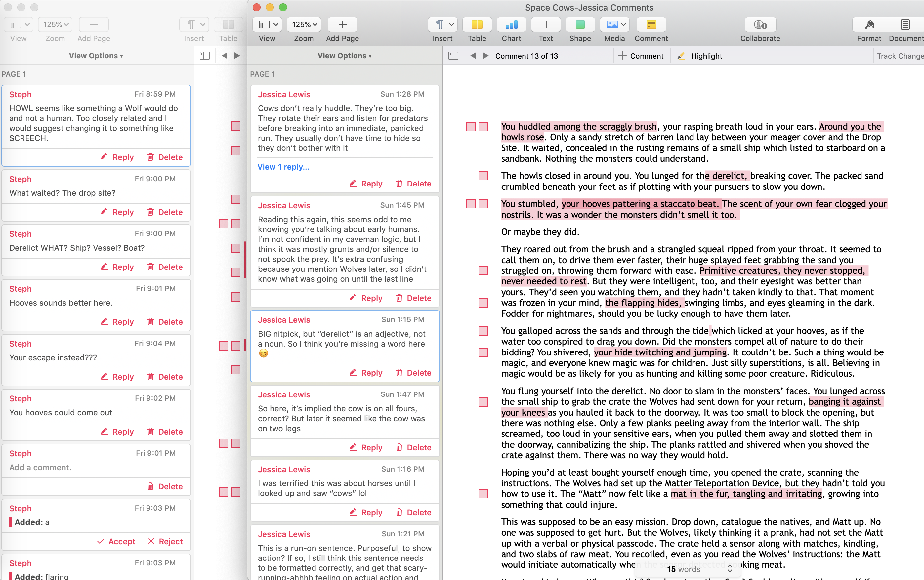Delete Steph's 'What waited?' comment

click(x=165, y=212)
